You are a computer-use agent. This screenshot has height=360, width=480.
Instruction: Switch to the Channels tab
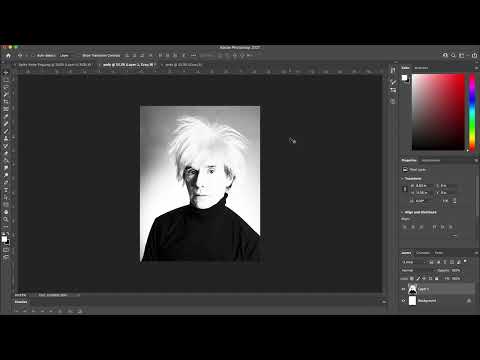point(423,253)
